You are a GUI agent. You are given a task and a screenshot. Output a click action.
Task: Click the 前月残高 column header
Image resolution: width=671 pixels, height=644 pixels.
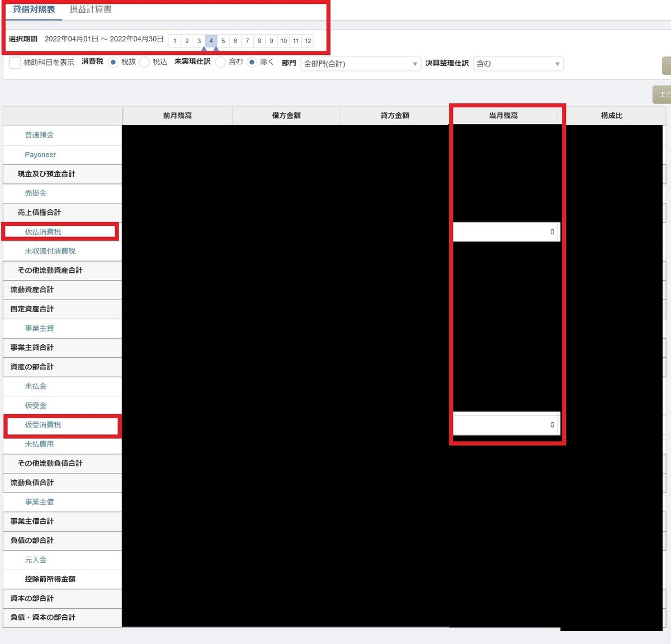177,116
